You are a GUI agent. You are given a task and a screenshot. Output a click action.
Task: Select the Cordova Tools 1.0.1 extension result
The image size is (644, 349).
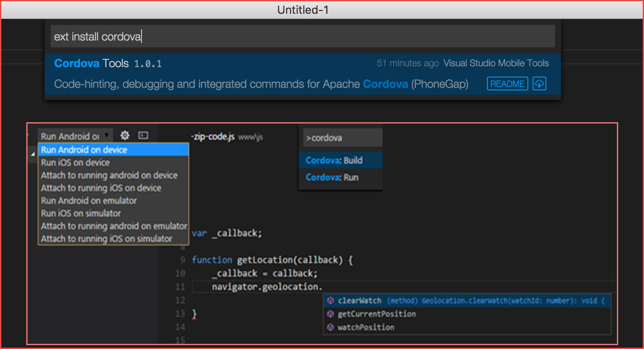coord(303,74)
